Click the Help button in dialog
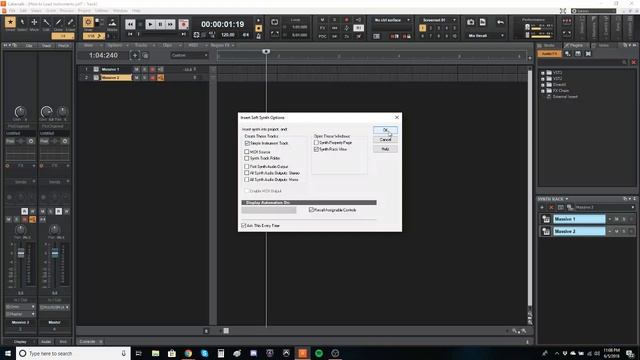Screen dimensions: 640x360 (x=385, y=149)
